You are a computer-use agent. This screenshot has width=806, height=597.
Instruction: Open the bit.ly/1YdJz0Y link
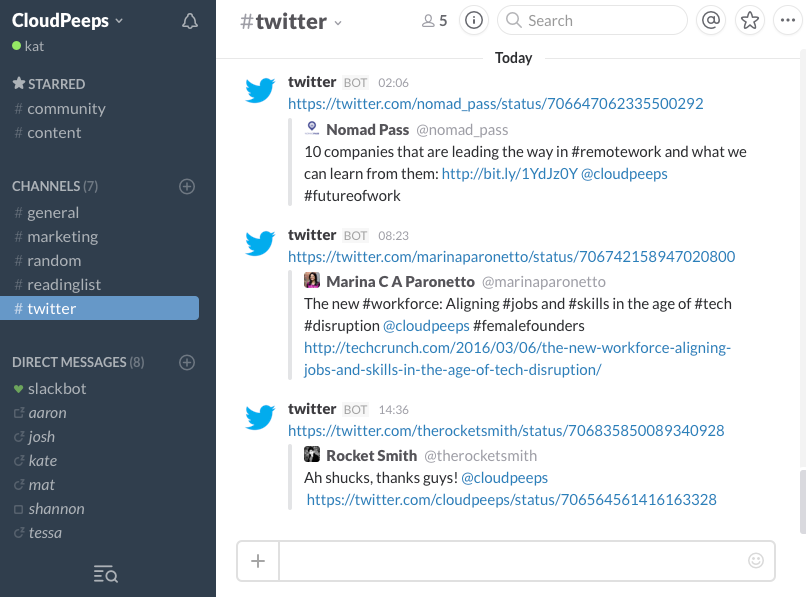[510, 174]
